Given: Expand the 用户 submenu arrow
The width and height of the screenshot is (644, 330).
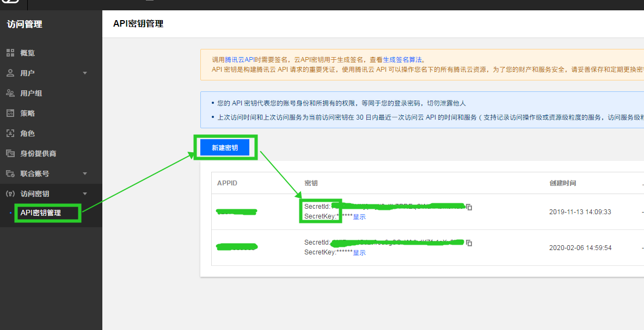Looking at the screenshot, I should [85, 73].
